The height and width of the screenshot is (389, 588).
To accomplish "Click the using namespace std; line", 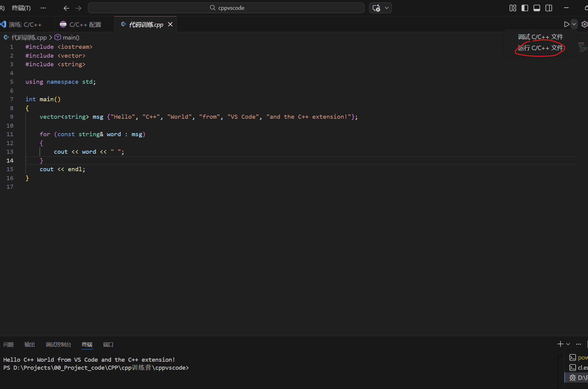I will click(x=60, y=82).
